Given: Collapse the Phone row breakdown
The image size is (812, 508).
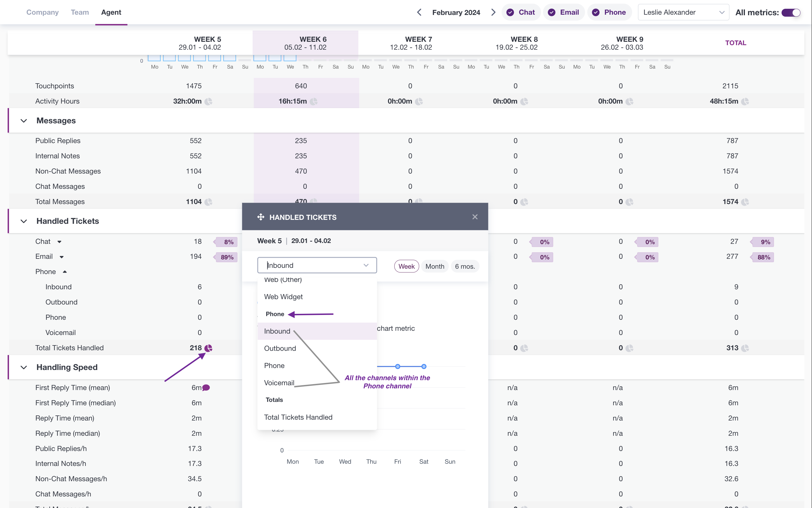Looking at the screenshot, I should (x=65, y=272).
